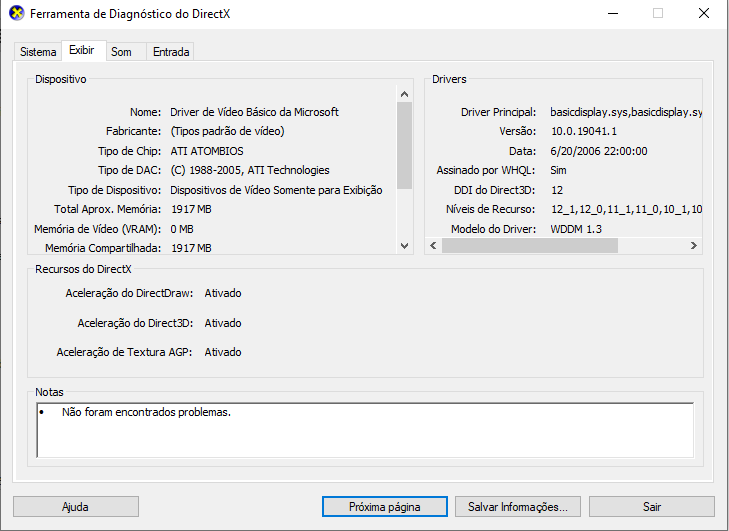Click the version '10.0.19041.1' value
729x531 pixels.
coord(584,131)
